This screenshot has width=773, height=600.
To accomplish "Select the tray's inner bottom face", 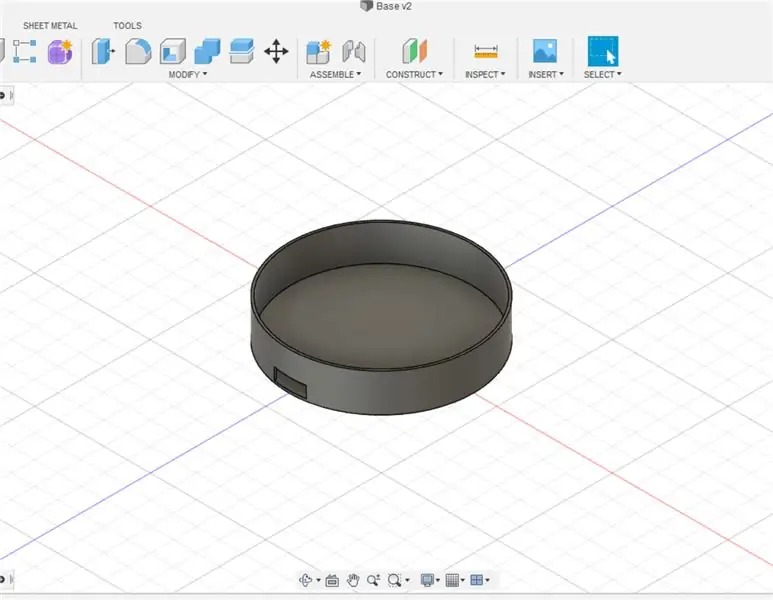I will (x=381, y=316).
